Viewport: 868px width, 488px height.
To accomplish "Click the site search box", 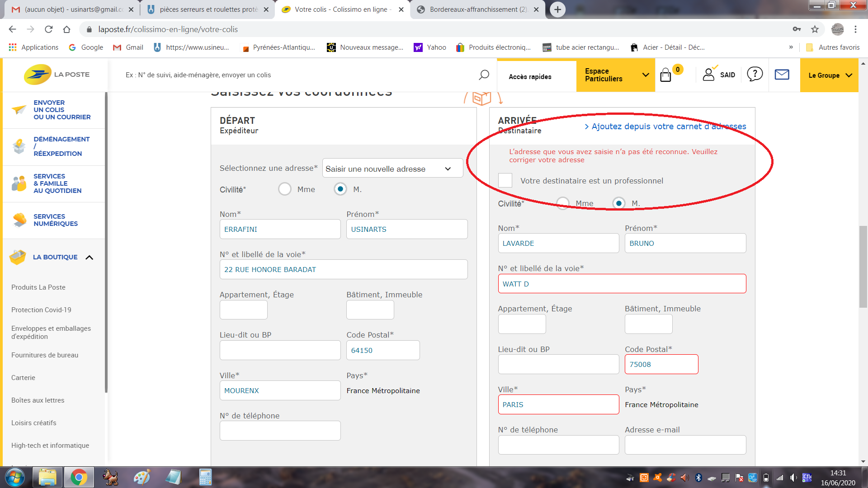I will click(298, 75).
